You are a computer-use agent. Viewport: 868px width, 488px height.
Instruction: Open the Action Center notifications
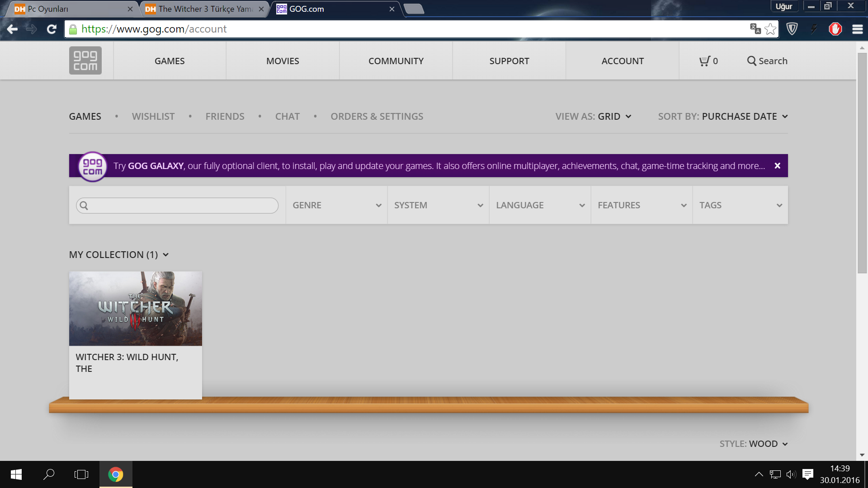[808, 474]
